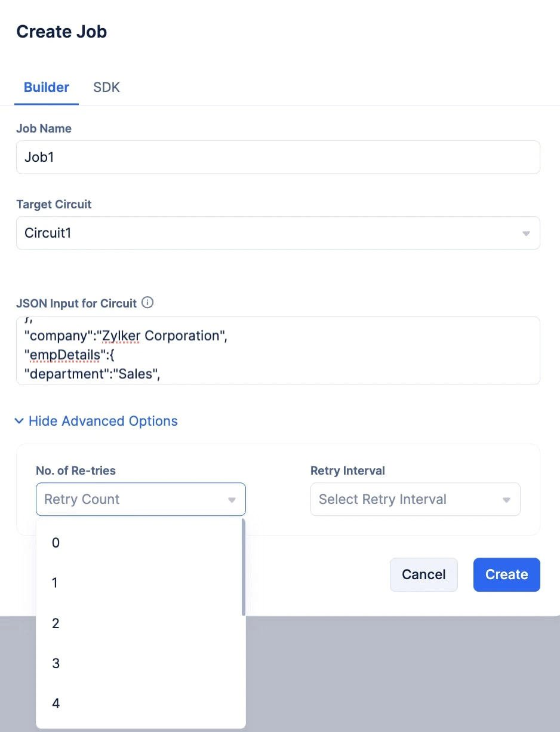The width and height of the screenshot is (560, 732).
Task: Click the Retry Interval dropdown arrow
Action: coord(506,500)
